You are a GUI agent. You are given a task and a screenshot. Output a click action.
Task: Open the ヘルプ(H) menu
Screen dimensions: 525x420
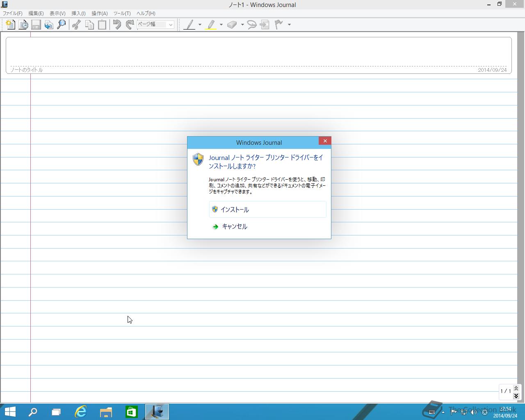(146, 14)
